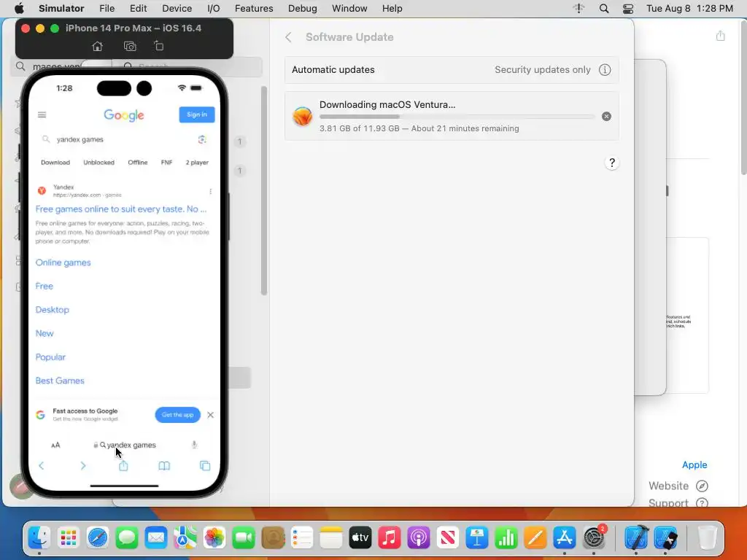747x560 pixels.
Task: Rotate the Simulator device with rotate icon
Action: [x=158, y=46]
